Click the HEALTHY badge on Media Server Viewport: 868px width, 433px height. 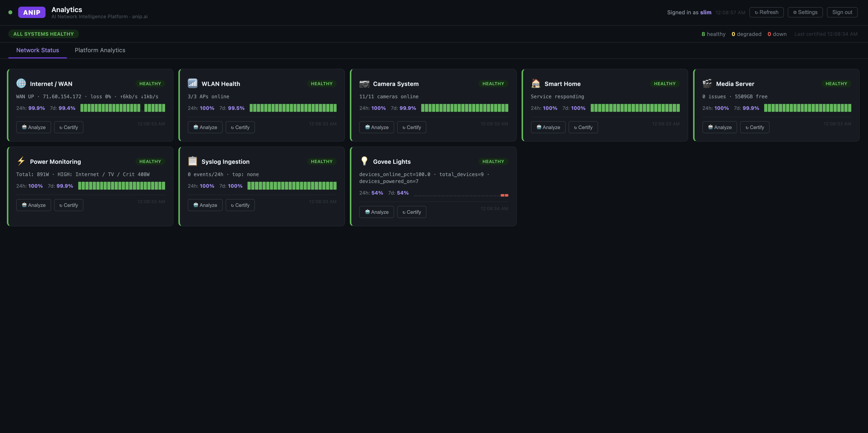836,84
